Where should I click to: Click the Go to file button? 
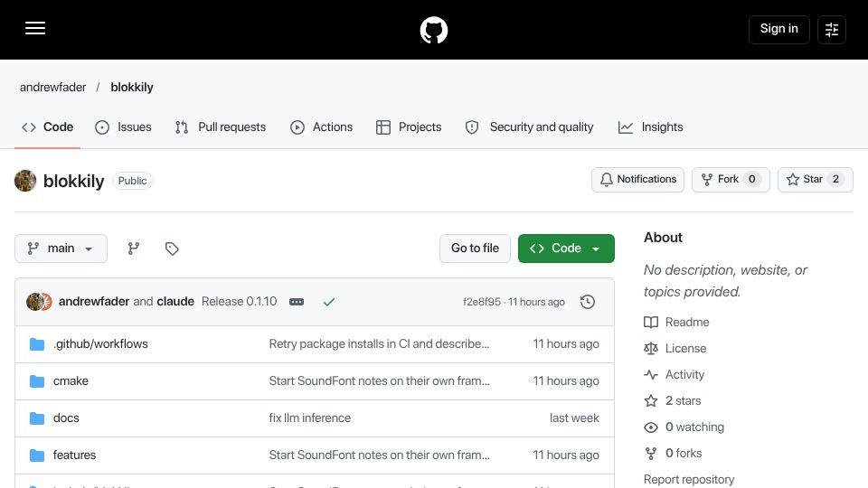coord(475,249)
